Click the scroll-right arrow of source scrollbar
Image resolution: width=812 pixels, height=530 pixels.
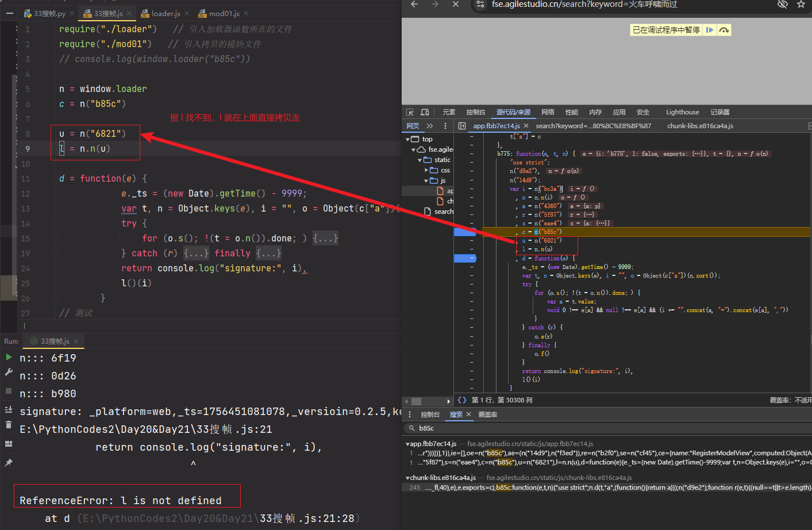[449, 401]
